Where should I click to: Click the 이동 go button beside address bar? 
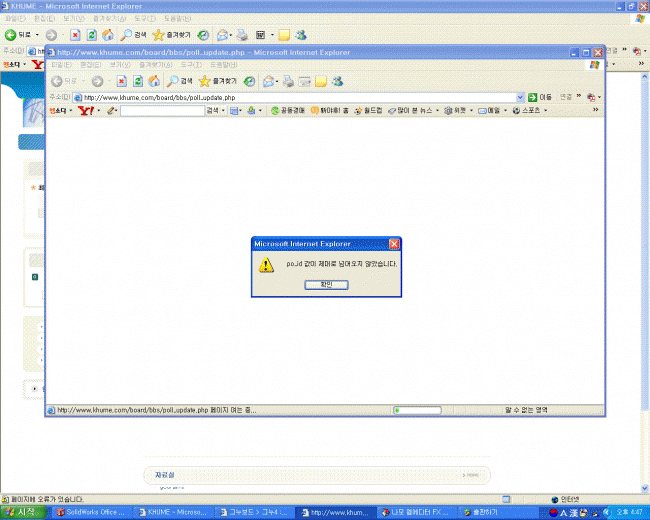[x=540, y=97]
